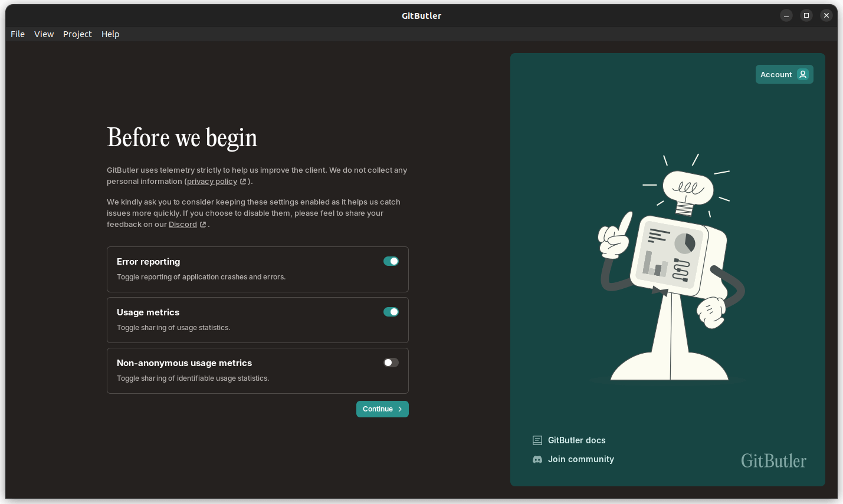
Task: Enable Non-anonymous usage metrics
Action: 391,363
